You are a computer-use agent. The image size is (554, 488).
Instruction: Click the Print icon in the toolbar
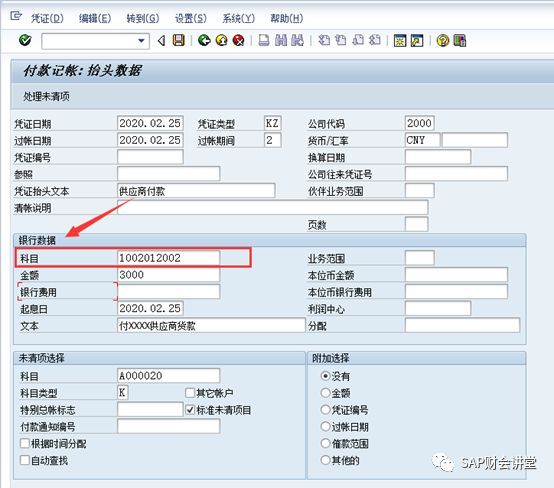(x=264, y=40)
